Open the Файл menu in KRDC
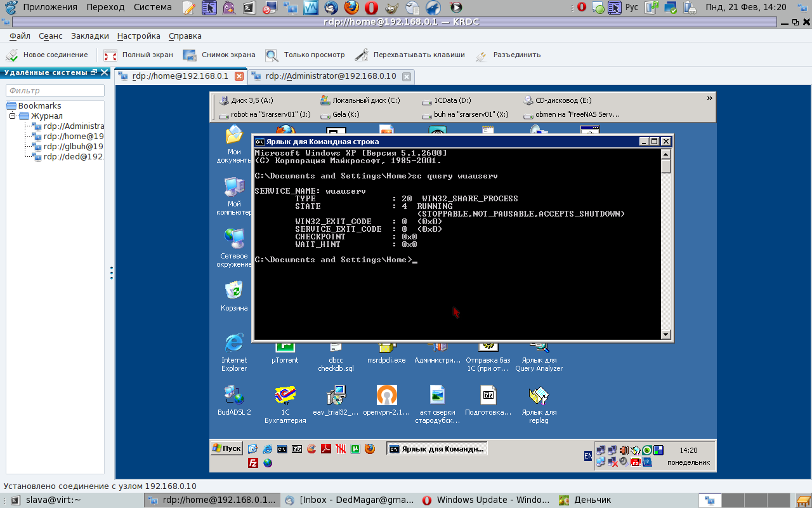 [20, 36]
